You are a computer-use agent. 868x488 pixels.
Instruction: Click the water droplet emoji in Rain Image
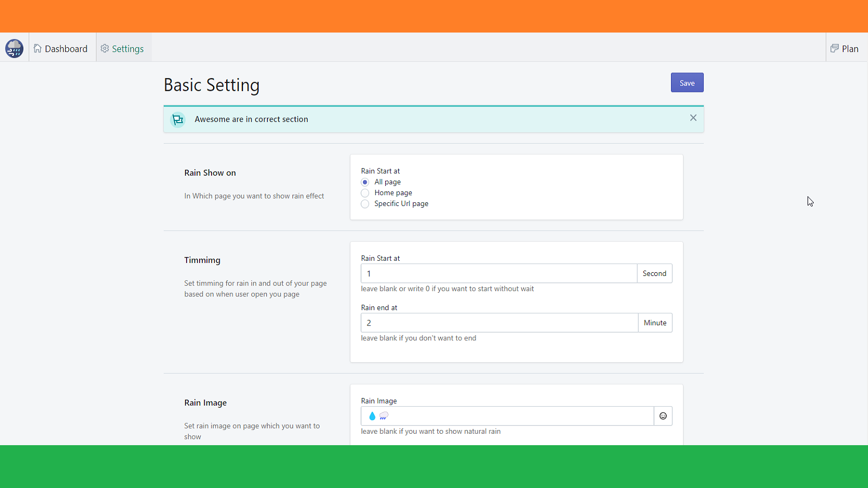[372, 416]
